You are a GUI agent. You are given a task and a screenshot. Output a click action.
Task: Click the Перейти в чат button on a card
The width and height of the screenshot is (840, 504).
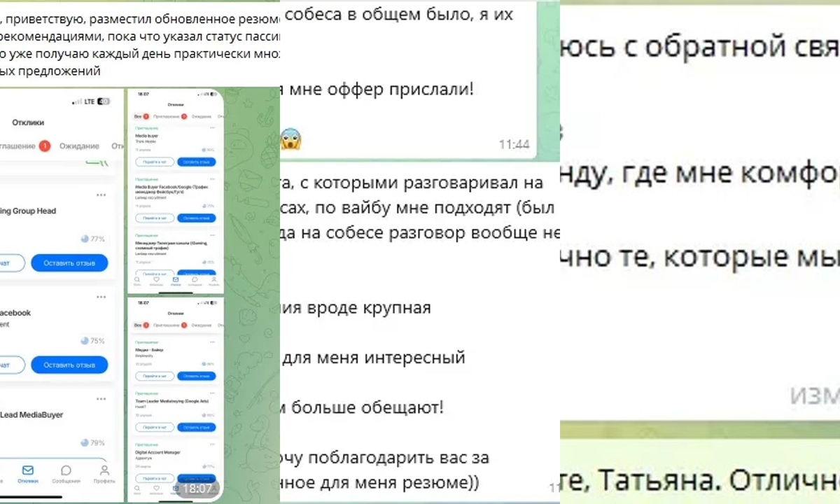tap(155, 162)
